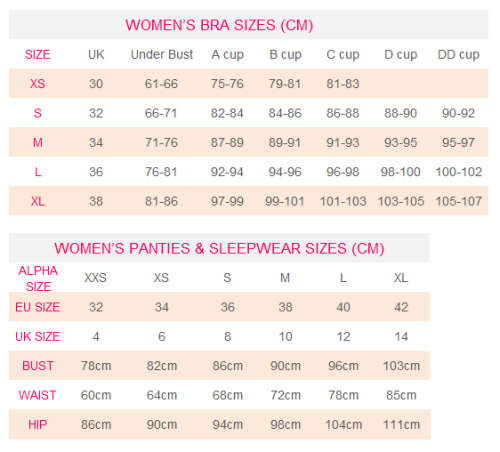The image size is (500, 452).
Task: Click EU size 42 value
Action: pyautogui.click(x=401, y=307)
